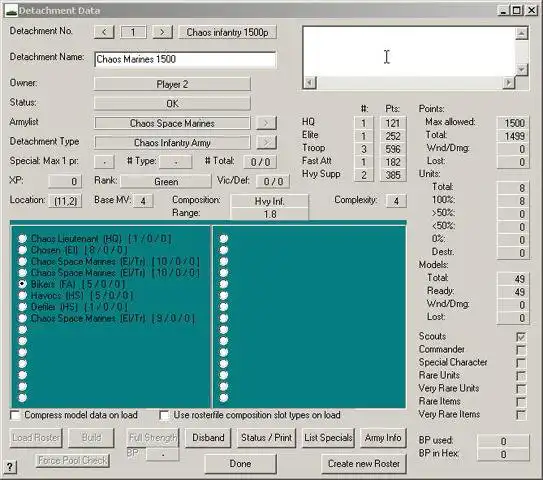
Task: Open Status / Print
Action: [266, 438]
